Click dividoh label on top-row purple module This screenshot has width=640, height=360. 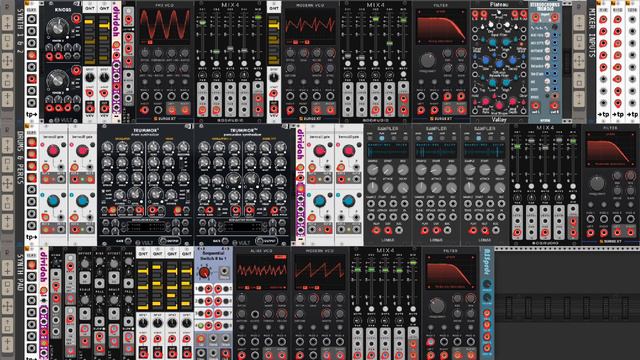coord(116,22)
